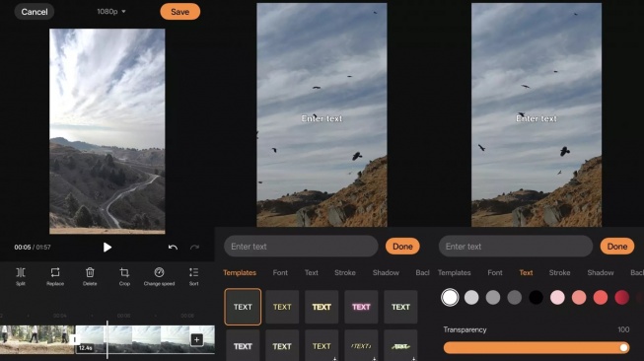Select the highlighted first TEXT template

pyautogui.click(x=243, y=307)
